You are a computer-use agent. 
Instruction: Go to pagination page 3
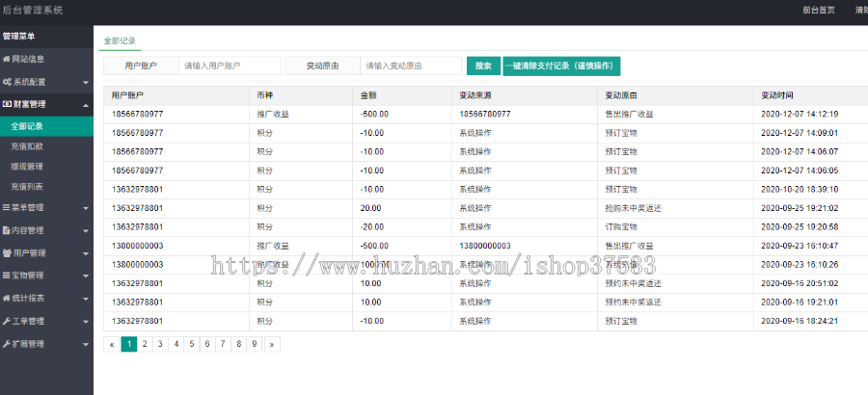pyautogui.click(x=160, y=344)
